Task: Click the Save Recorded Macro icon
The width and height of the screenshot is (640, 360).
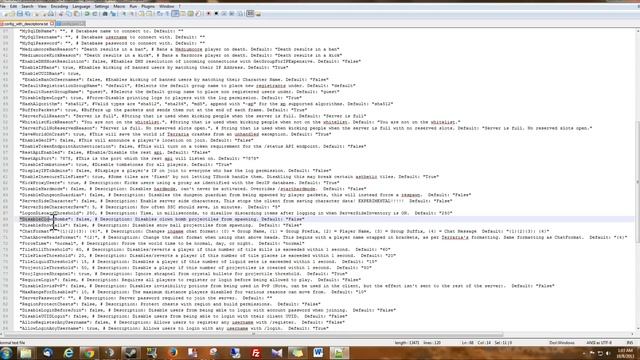Action: pyautogui.click(x=240, y=14)
